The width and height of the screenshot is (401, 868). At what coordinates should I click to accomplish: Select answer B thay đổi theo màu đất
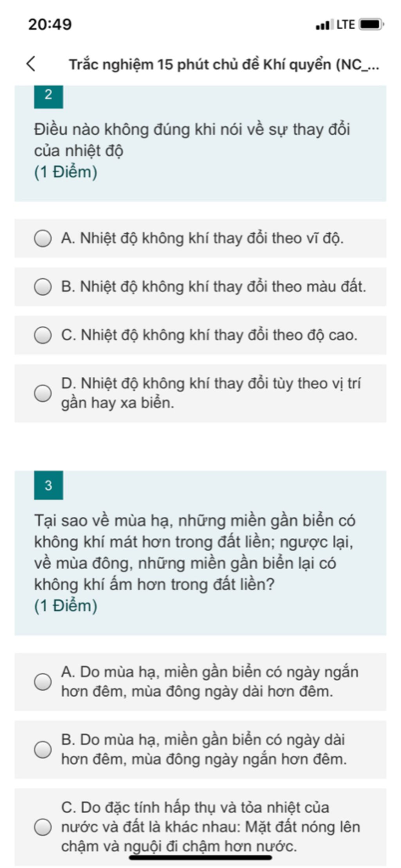click(200, 287)
